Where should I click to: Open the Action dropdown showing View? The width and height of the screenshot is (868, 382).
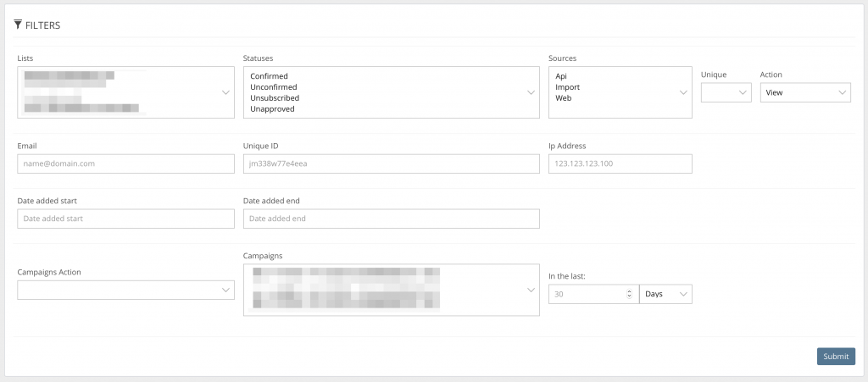[804, 92]
